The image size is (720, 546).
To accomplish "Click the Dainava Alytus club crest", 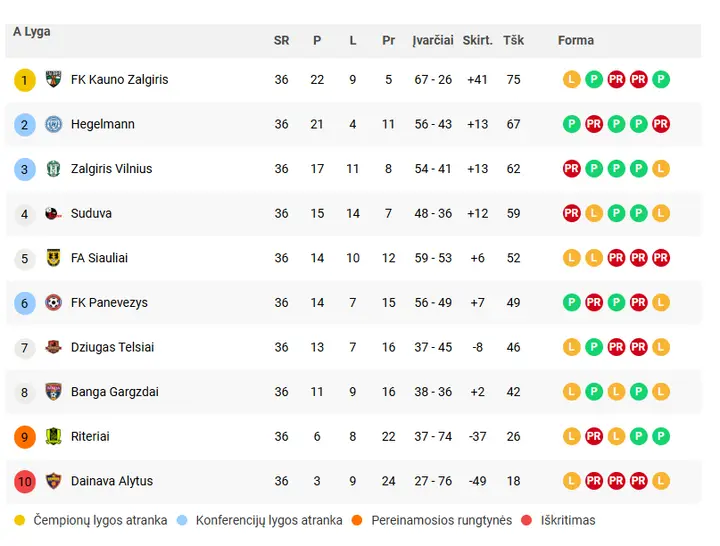I will tap(53, 481).
